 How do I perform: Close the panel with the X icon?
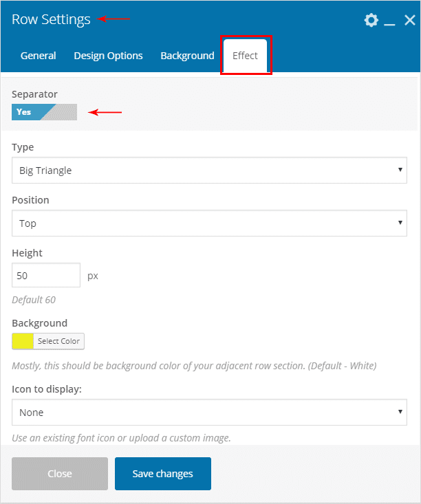point(409,21)
